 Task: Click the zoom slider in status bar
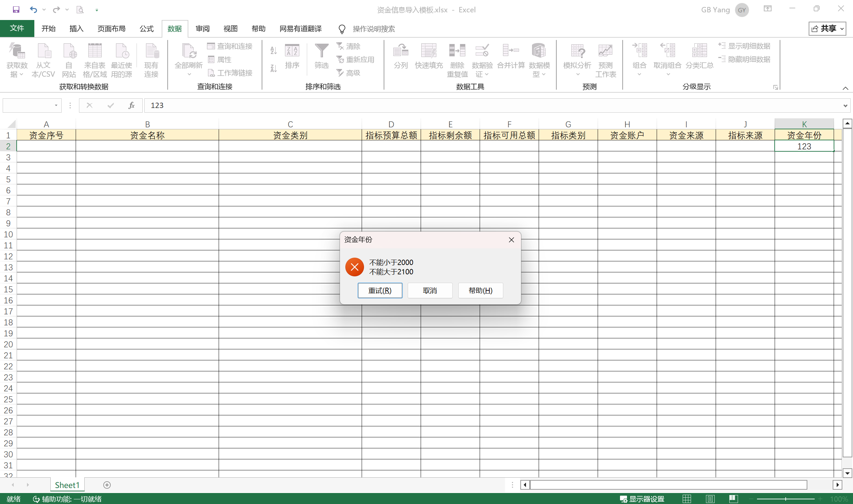(x=785, y=499)
